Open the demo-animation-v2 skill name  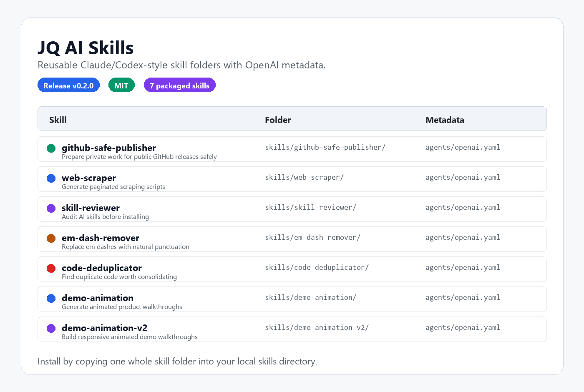coord(104,328)
